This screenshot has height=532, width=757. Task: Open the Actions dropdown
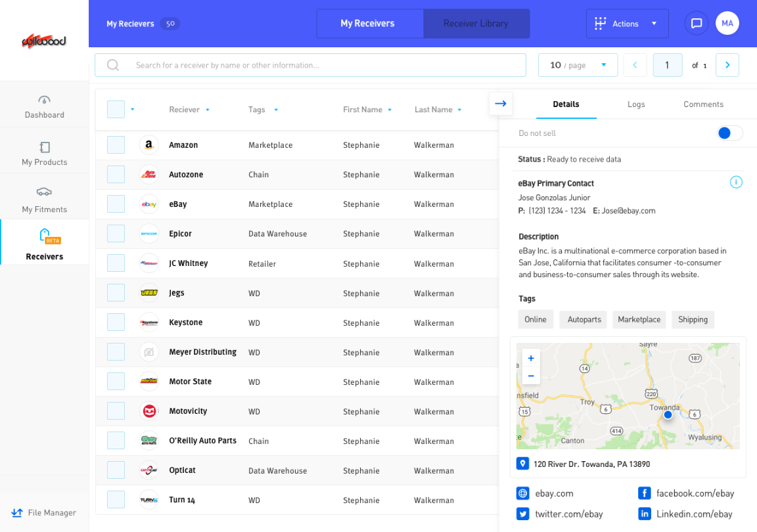click(x=627, y=23)
